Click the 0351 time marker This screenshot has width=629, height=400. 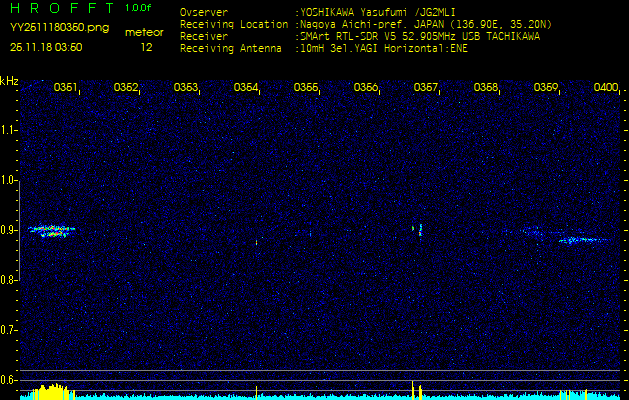pyautogui.click(x=65, y=88)
